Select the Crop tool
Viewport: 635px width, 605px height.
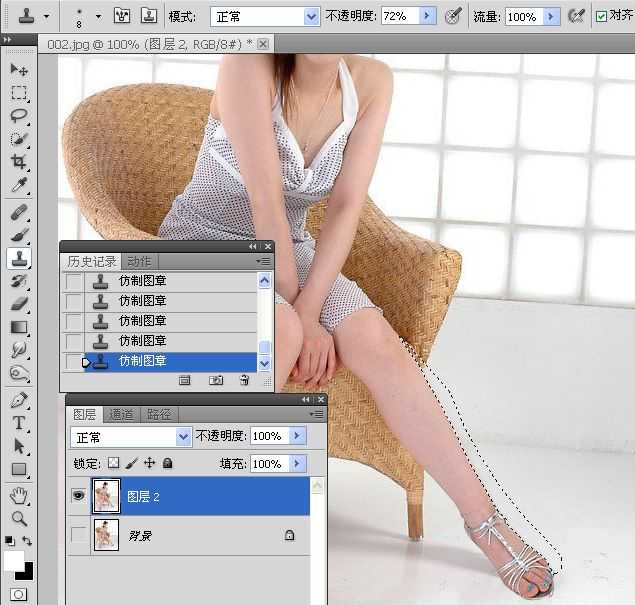click(x=19, y=162)
